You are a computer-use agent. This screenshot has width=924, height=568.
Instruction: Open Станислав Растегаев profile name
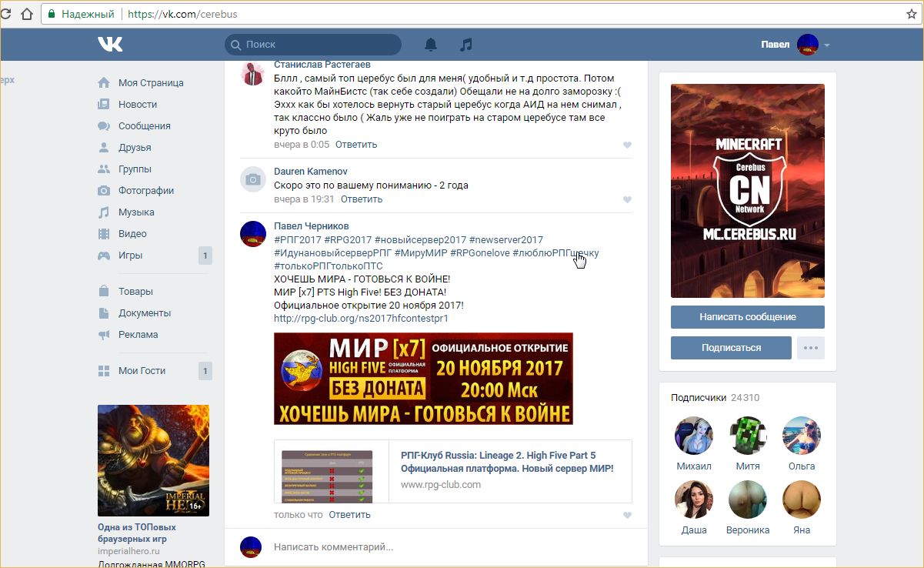click(x=322, y=65)
